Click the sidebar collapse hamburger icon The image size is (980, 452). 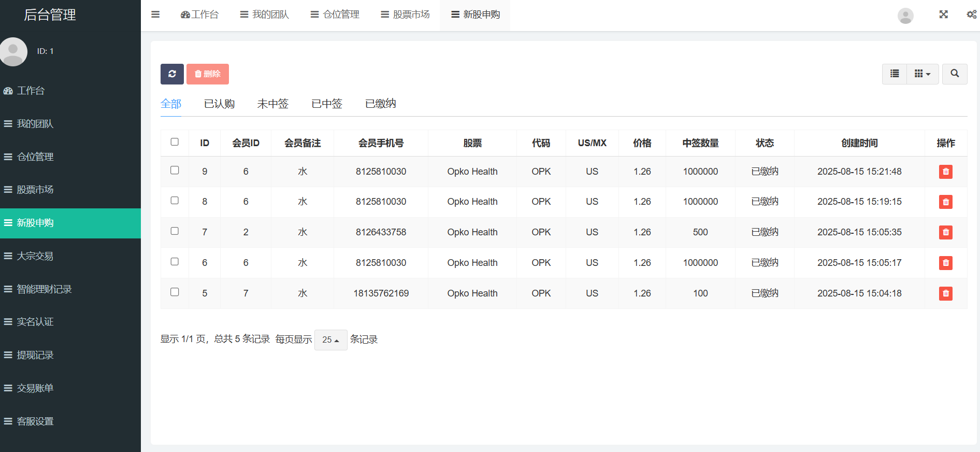[155, 15]
